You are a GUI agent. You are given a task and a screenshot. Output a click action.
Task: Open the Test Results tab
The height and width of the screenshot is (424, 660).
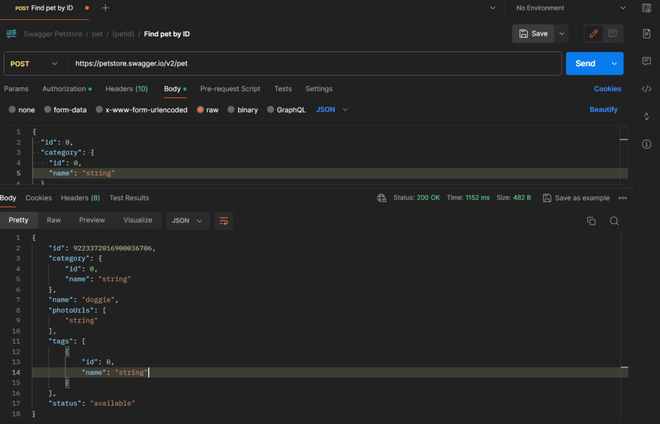(129, 198)
